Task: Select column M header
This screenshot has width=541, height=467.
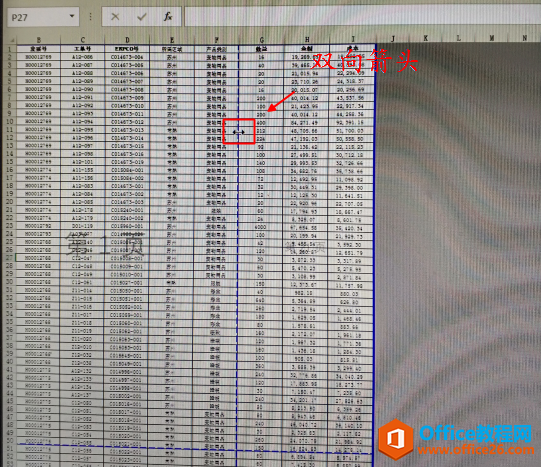Action: (x=492, y=38)
